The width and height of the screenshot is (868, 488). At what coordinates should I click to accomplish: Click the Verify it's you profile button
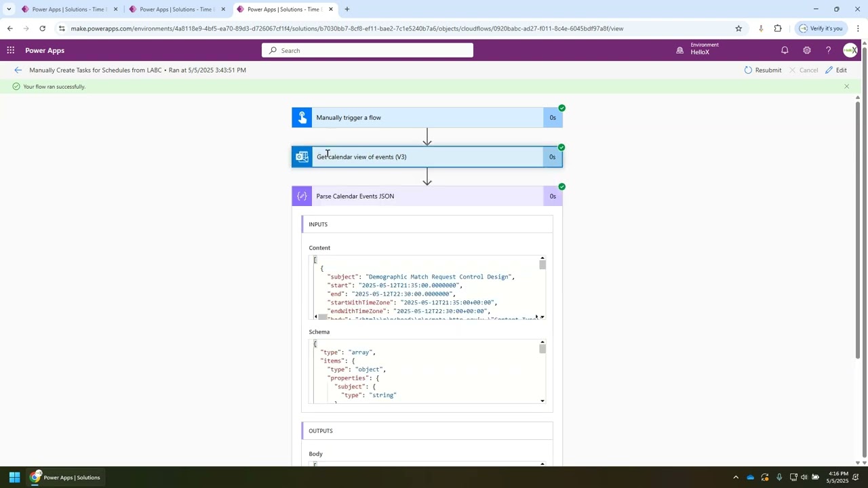click(821, 28)
